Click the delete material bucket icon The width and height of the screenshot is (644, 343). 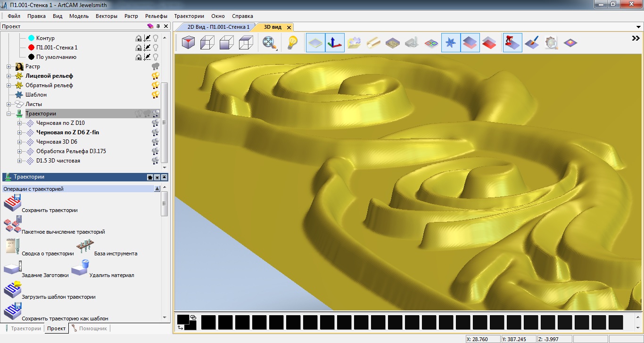click(80, 268)
